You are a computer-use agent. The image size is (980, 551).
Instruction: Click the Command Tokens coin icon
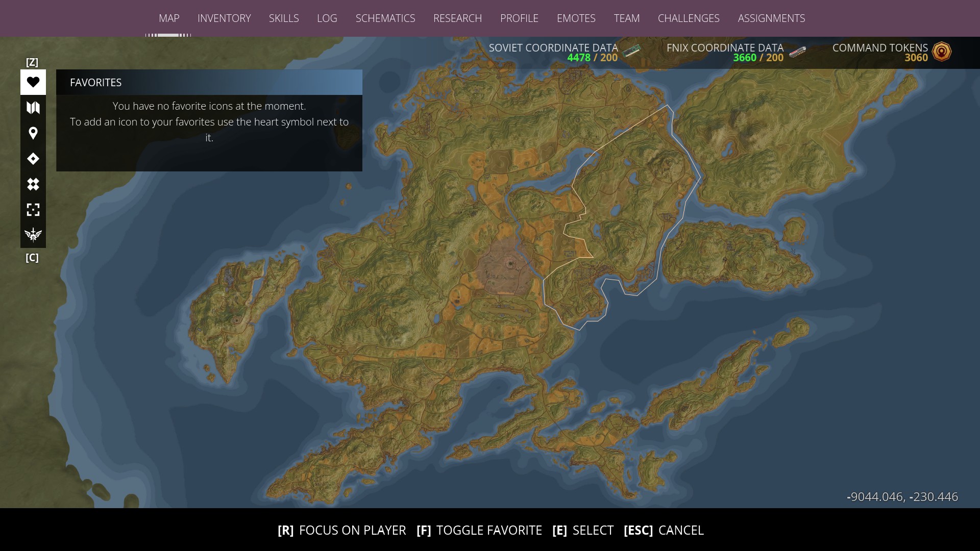pos(942,52)
